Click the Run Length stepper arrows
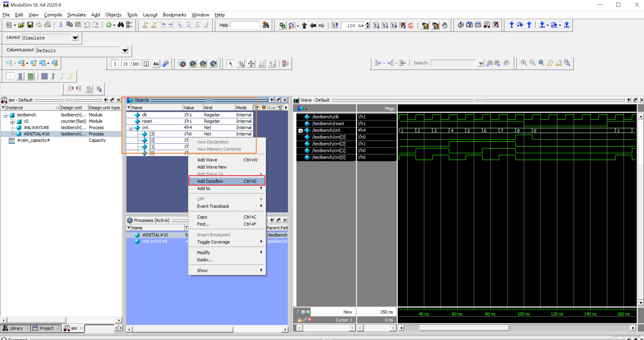 pyautogui.click(x=368, y=25)
